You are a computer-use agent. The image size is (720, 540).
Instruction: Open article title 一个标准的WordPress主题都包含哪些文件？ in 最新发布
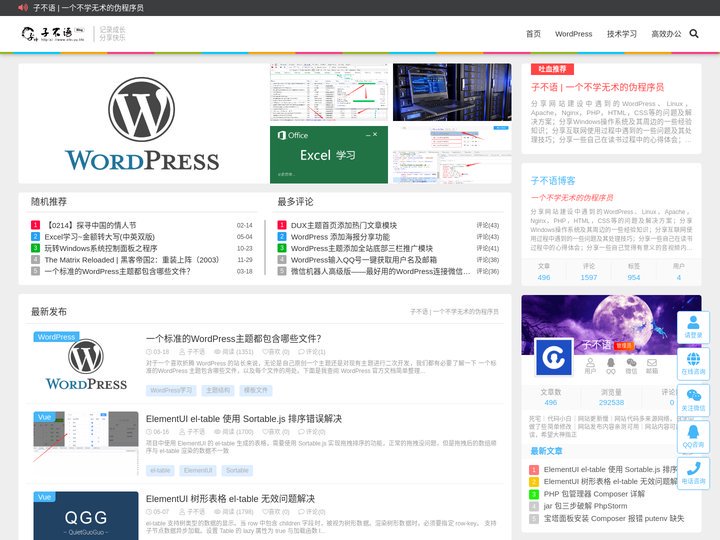click(234, 338)
